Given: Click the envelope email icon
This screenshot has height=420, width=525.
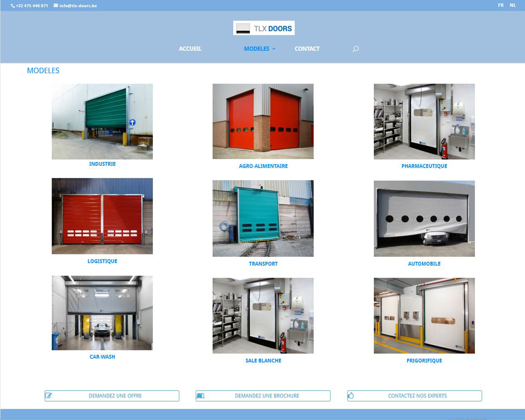Looking at the screenshot, I should pos(56,6).
